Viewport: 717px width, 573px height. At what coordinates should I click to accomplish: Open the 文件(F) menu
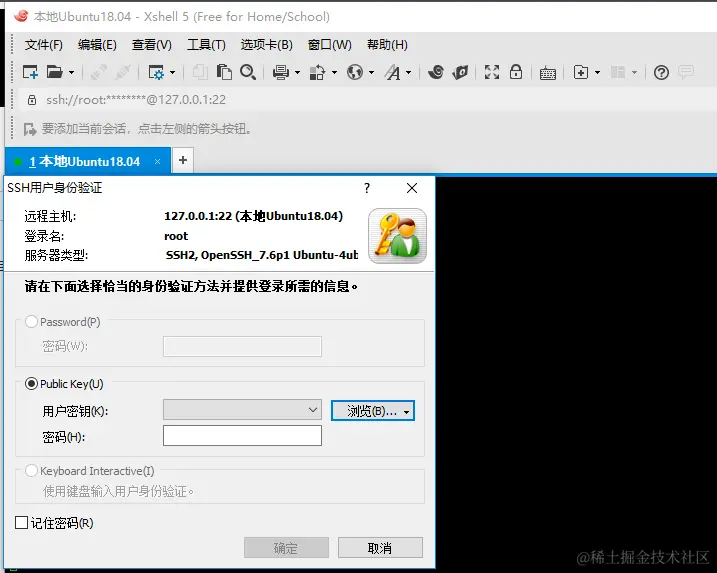click(x=43, y=45)
